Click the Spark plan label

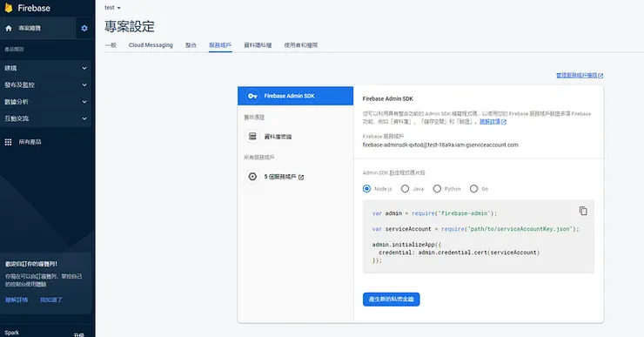(12, 333)
